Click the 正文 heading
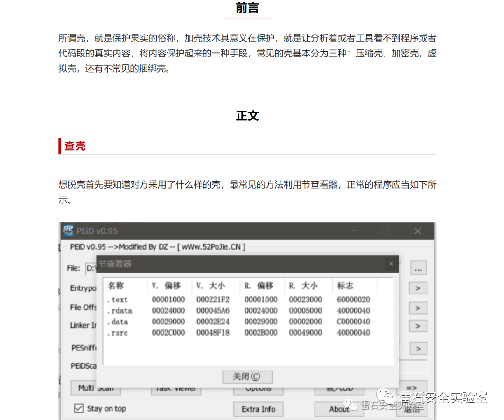 [x=247, y=116]
